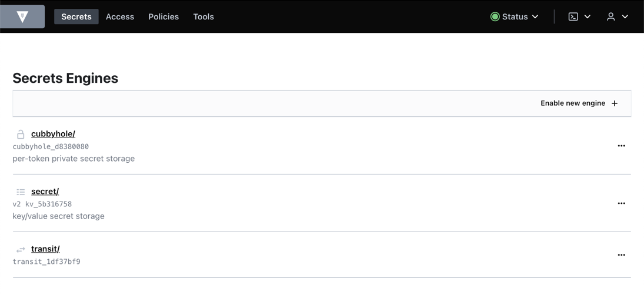This screenshot has height=295, width=644.
Task: Expand the Status dropdown chevron
Action: pyautogui.click(x=535, y=16)
